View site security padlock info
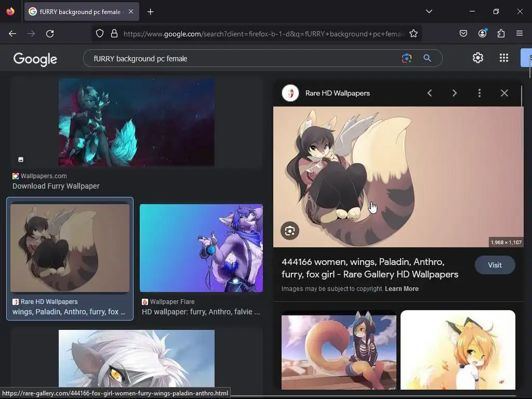Screen dimensions: 532x399 (114, 34)
